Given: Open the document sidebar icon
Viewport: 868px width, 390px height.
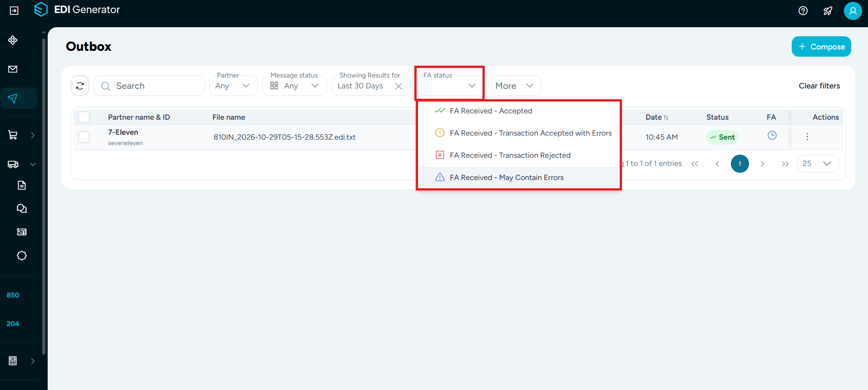Looking at the screenshot, I should point(22,185).
